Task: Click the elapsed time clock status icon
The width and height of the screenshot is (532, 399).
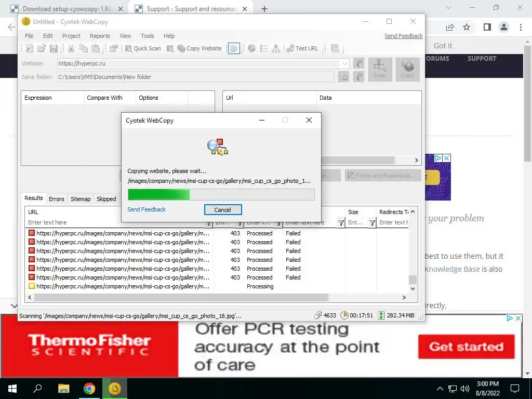Action: 344,315
